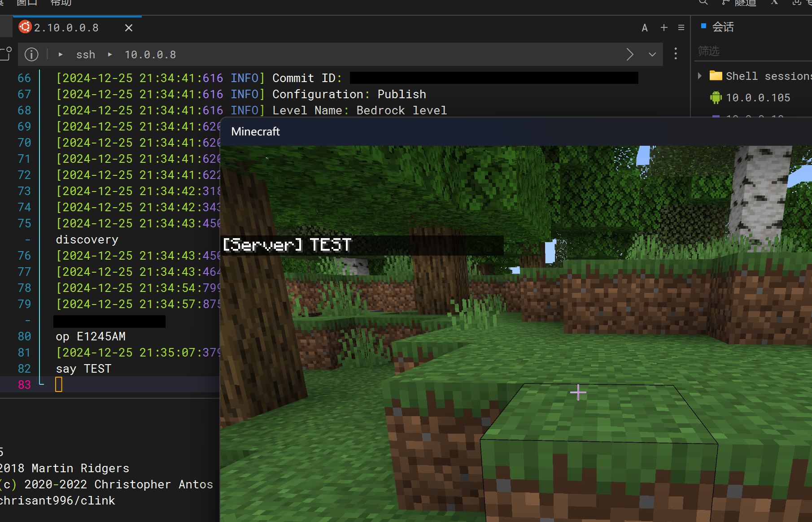This screenshot has width=812, height=522.
Task: Click the right chevron in the address bar
Action: click(x=630, y=54)
